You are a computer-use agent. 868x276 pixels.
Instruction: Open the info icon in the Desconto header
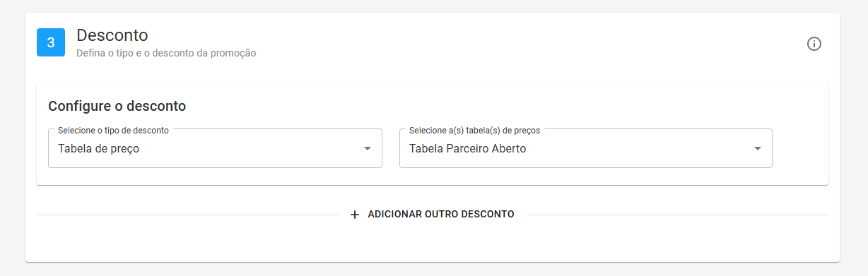[x=814, y=44]
